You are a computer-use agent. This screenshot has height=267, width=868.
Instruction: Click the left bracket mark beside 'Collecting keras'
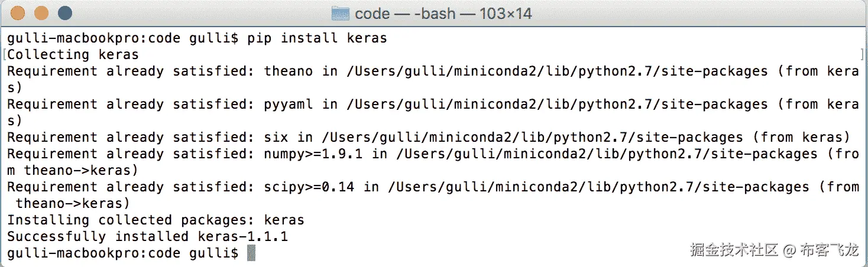click(x=4, y=55)
